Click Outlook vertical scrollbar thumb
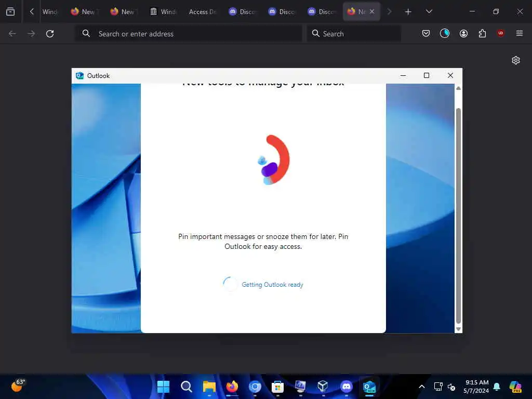532x399 pixels. tap(458, 216)
